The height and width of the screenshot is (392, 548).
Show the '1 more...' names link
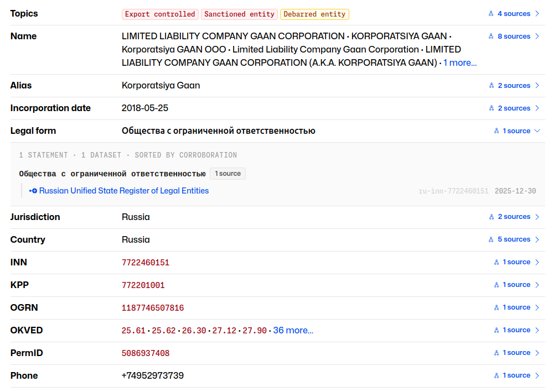point(460,63)
